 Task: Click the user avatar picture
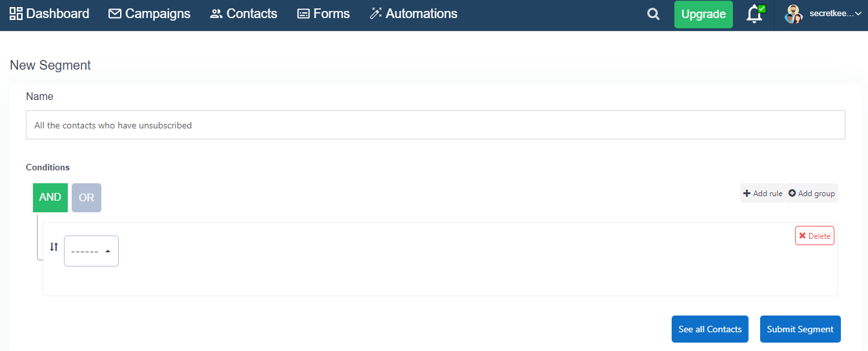click(x=794, y=14)
